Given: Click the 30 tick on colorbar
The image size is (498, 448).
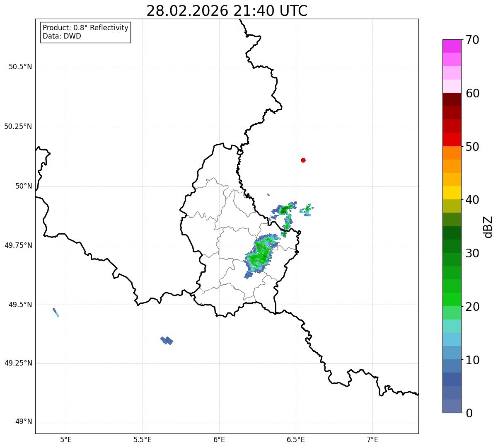Looking at the screenshot, I should pyautogui.click(x=472, y=253).
